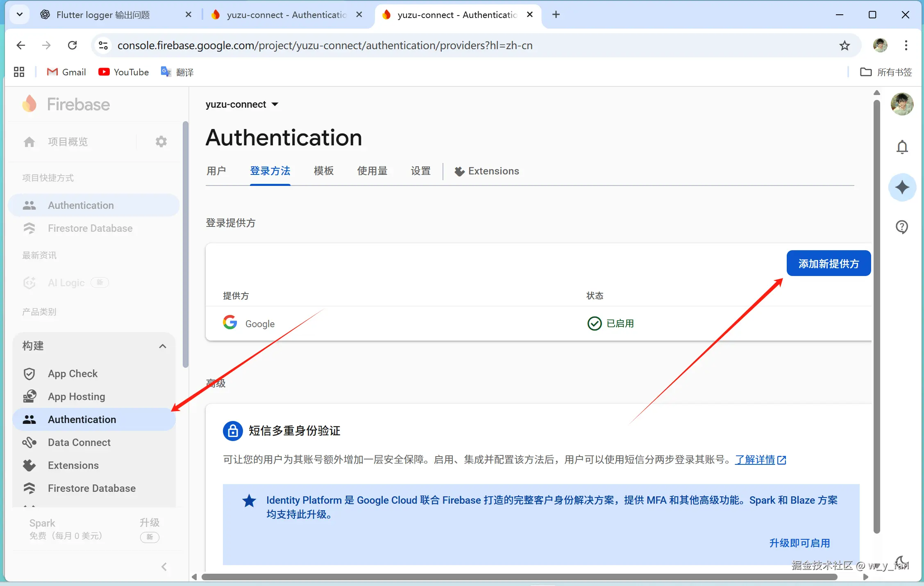
Task: Click the 短信多重身份验证 lock icon
Action: pos(233,431)
